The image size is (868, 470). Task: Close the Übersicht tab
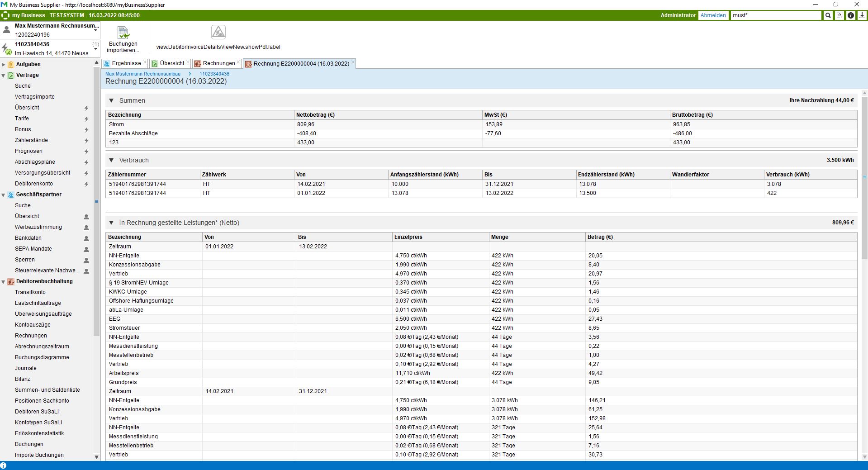188,62
